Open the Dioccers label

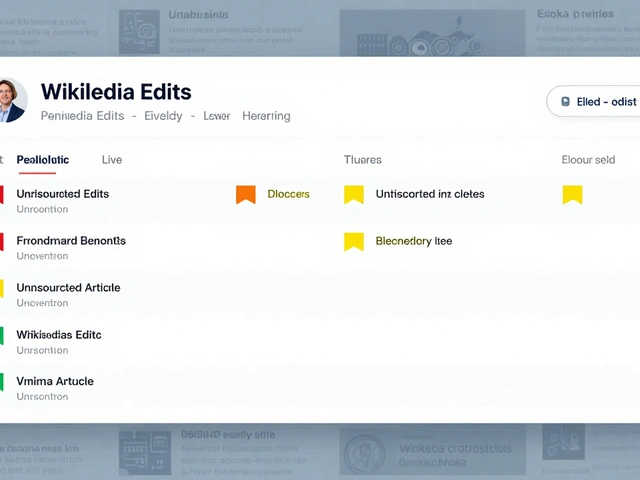[x=288, y=194]
